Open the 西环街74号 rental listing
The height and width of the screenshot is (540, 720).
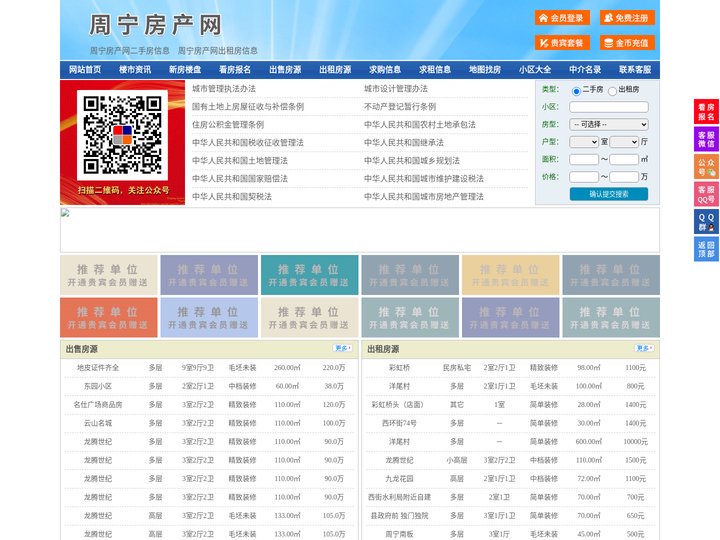(399, 423)
